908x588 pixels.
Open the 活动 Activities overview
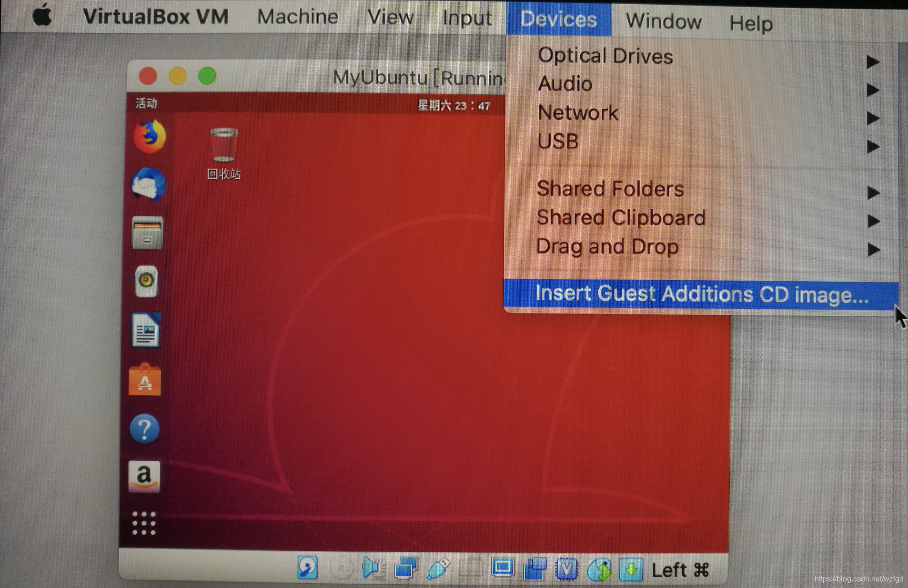click(x=146, y=103)
